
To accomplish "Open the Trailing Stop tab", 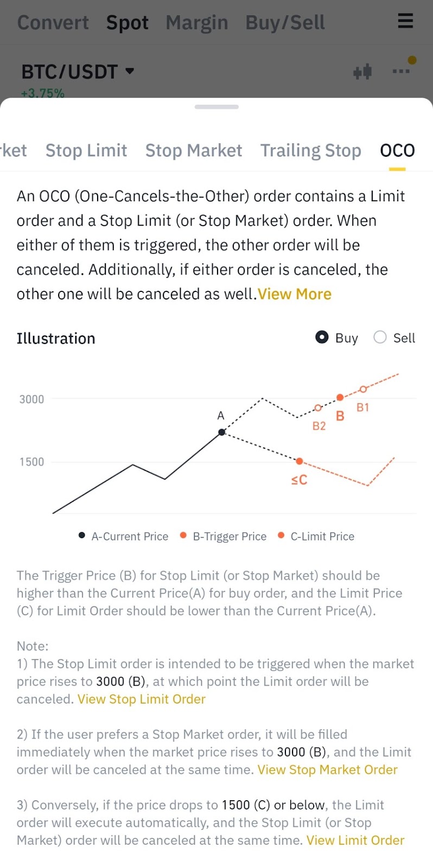I will (310, 150).
